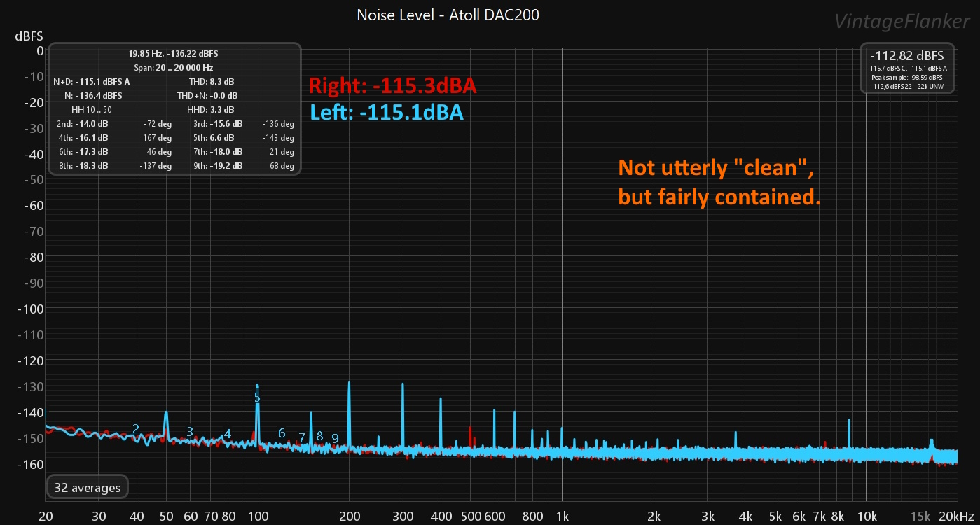Click the '1k' label on the frequency axis
This screenshot has height=525, width=980.
562,517
